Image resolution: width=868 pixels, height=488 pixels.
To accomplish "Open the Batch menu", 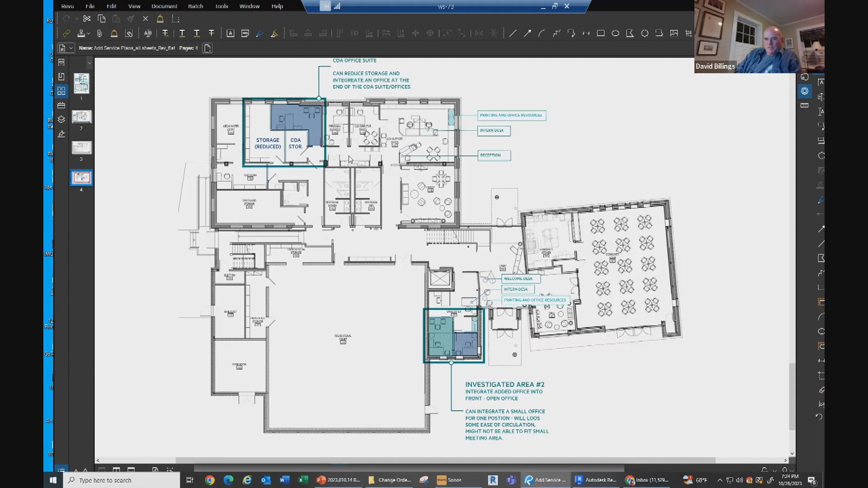I will (x=195, y=6).
